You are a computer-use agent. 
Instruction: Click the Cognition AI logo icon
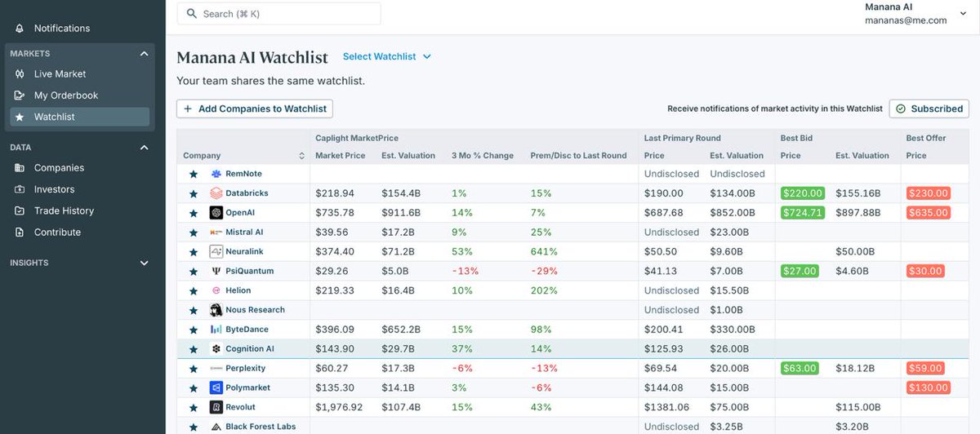[216, 349]
